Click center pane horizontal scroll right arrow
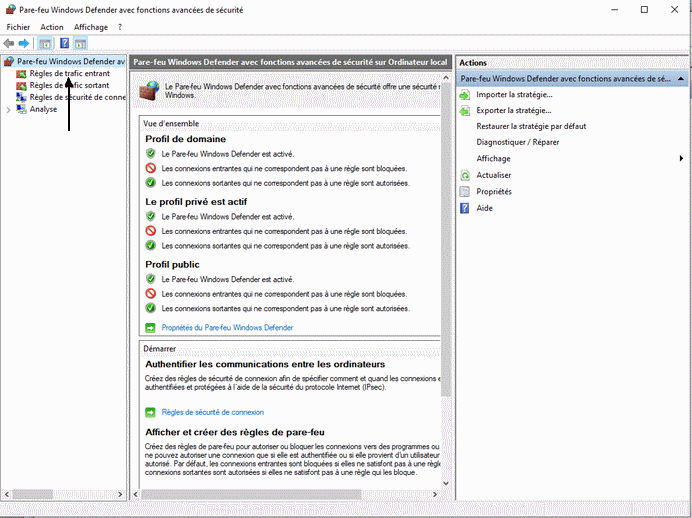The image size is (692, 518). (435, 494)
